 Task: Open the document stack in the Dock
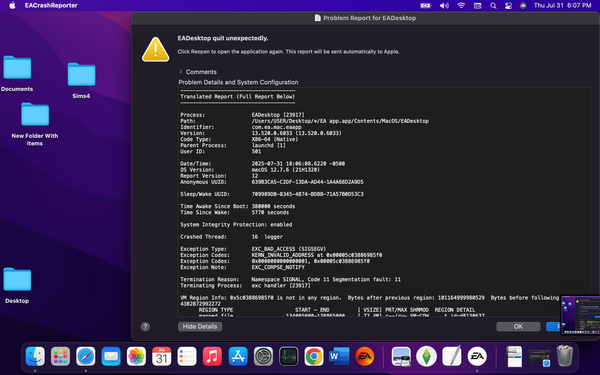click(x=514, y=356)
